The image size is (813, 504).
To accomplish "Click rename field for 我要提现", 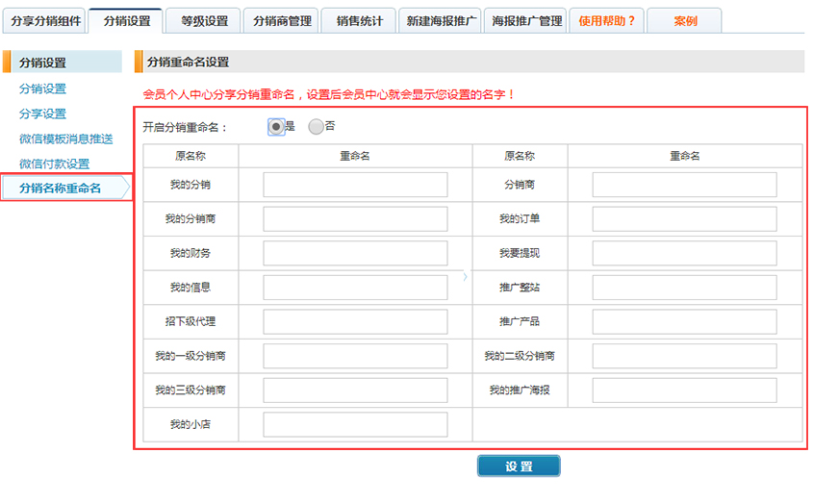I will [684, 253].
